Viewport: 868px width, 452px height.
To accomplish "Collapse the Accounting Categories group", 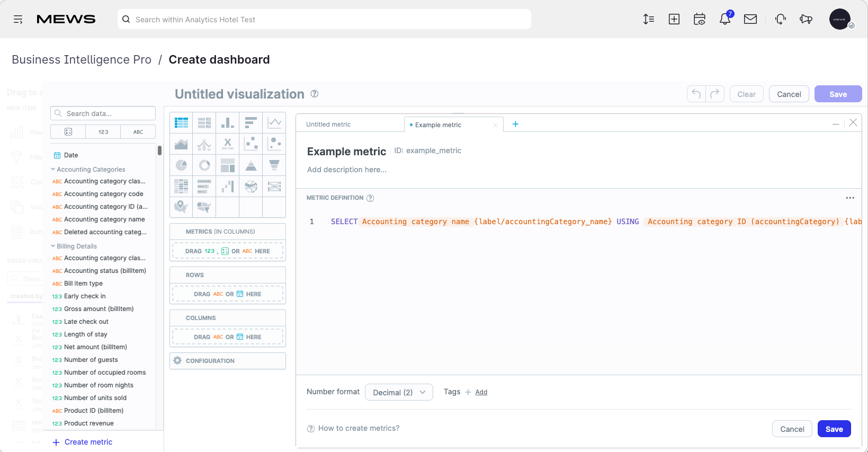I will (x=88, y=170).
